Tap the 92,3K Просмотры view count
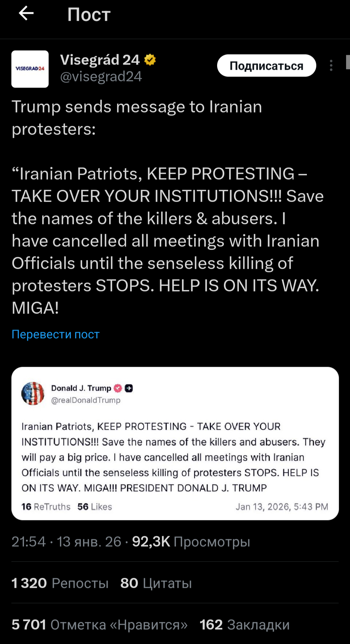350x644 pixels. 191,542
